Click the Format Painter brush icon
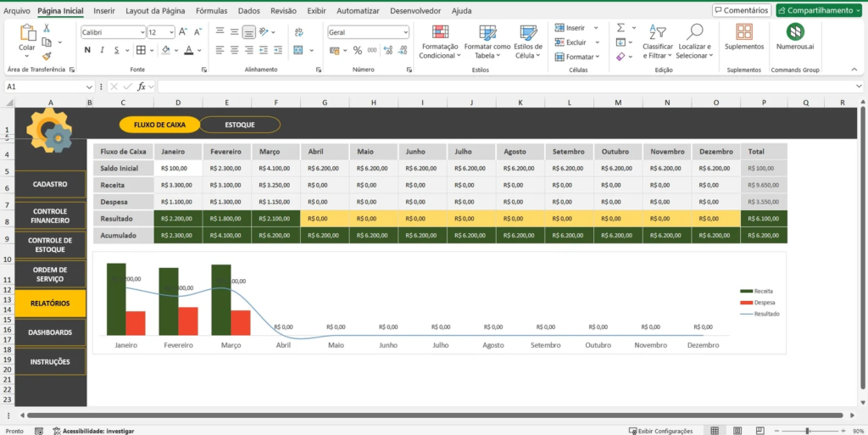This screenshot has height=435, width=868. pyautogui.click(x=47, y=56)
